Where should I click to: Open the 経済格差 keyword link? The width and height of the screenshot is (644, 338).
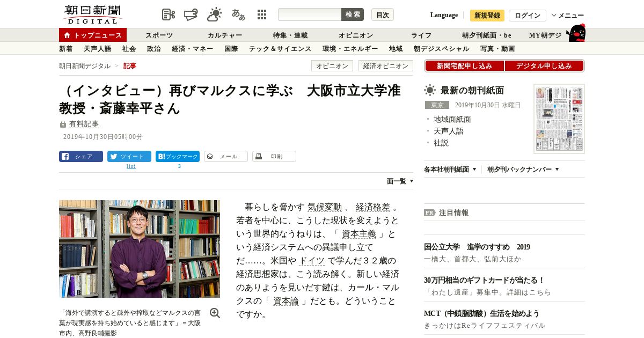click(373, 207)
